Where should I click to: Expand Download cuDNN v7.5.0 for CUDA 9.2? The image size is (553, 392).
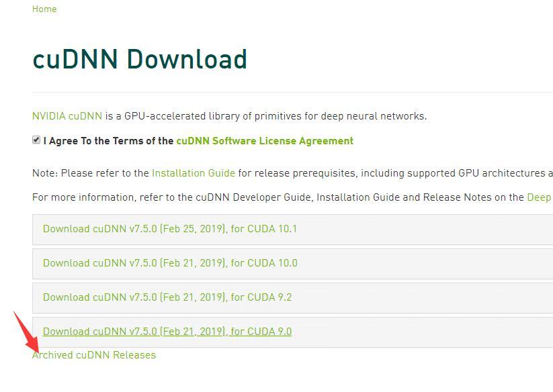pyautogui.click(x=167, y=297)
